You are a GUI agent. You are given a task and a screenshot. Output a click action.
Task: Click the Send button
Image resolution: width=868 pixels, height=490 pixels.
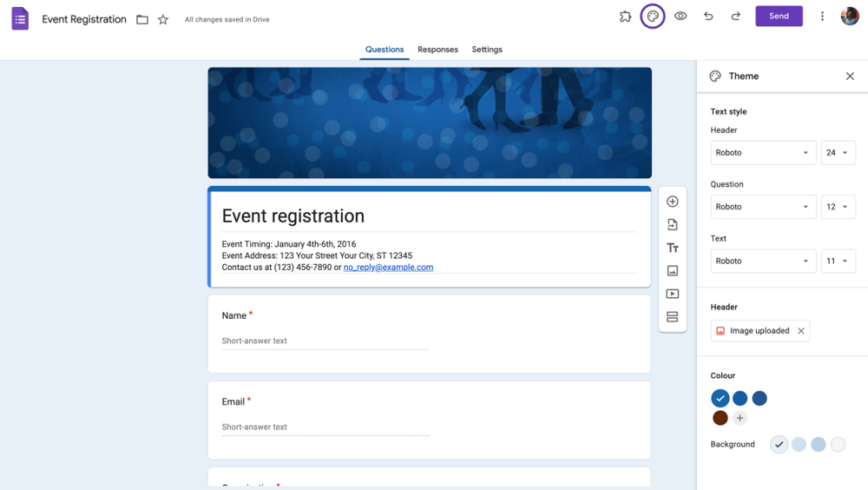point(779,17)
